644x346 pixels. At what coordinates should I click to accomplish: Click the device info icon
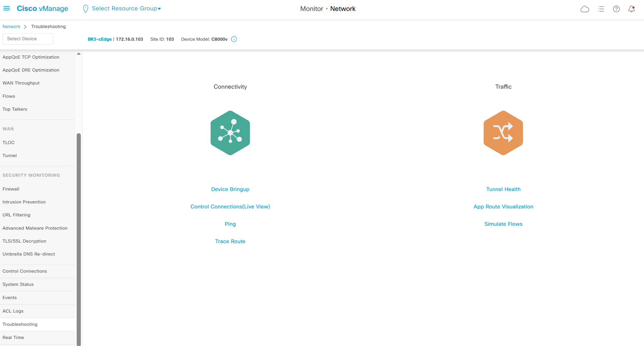[x=234, y=39]
